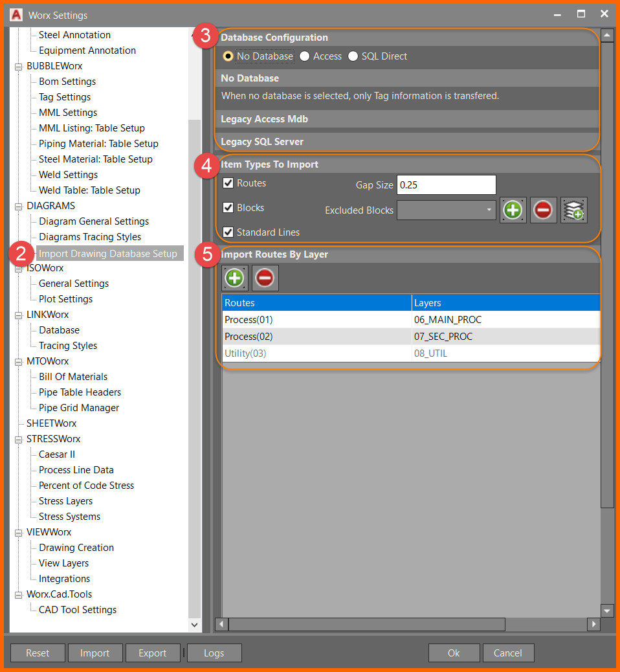Open Stress Layers settings
620x672 pixels.
[x=65, y=500]
